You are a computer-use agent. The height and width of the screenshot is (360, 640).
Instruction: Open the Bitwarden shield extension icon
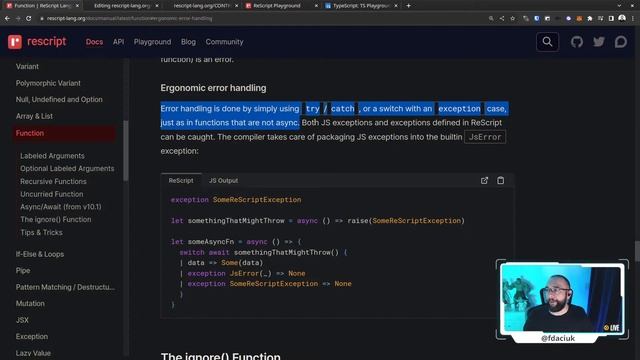(x=536, y=18)
